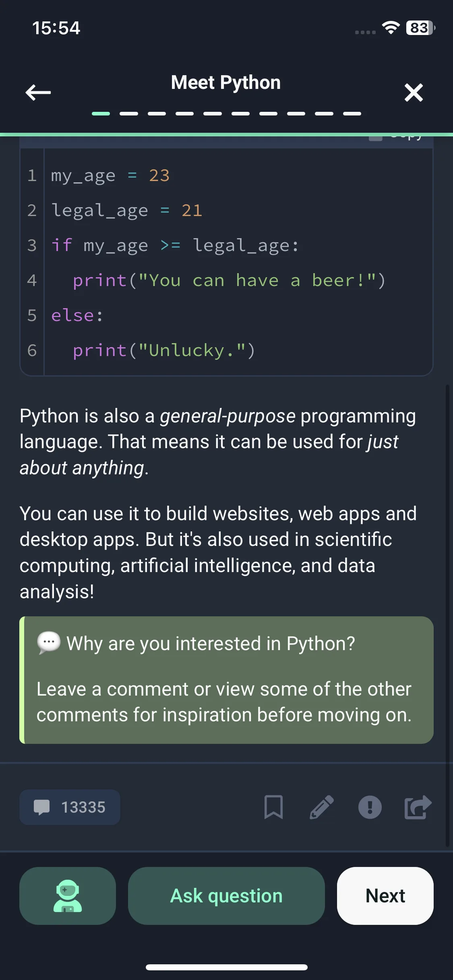This screenshot has height=980, width=453.
Task: Report an issue with exclamation icon
Action: (370, 807)
